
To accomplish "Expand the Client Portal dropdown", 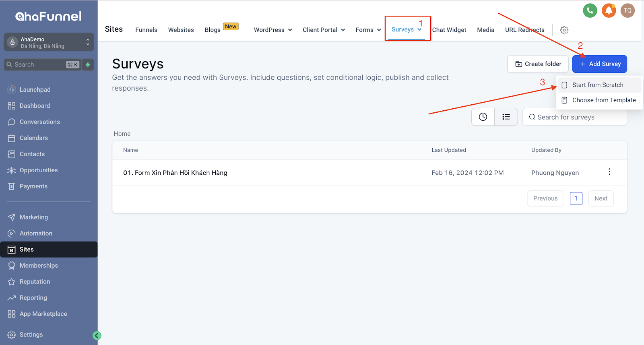I will (x=324, y=30).
